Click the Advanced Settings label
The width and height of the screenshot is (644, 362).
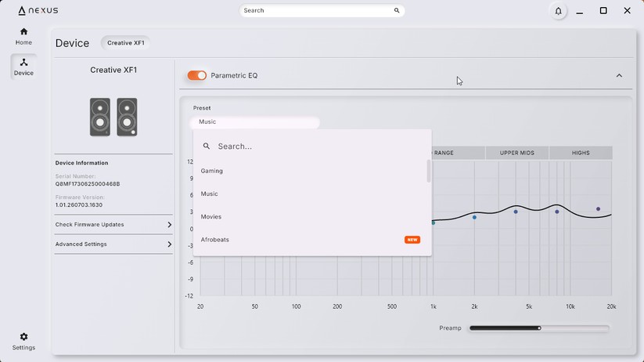tap(81, 244)
